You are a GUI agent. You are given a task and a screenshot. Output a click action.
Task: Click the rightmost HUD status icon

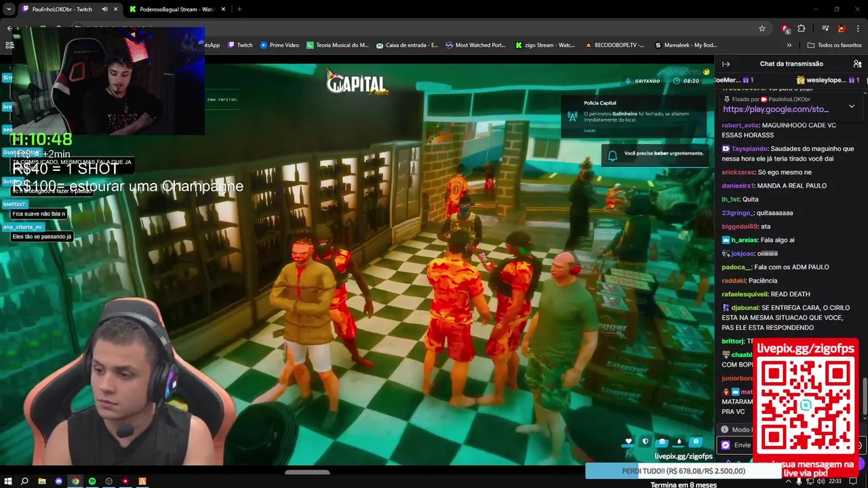point(696,441)
